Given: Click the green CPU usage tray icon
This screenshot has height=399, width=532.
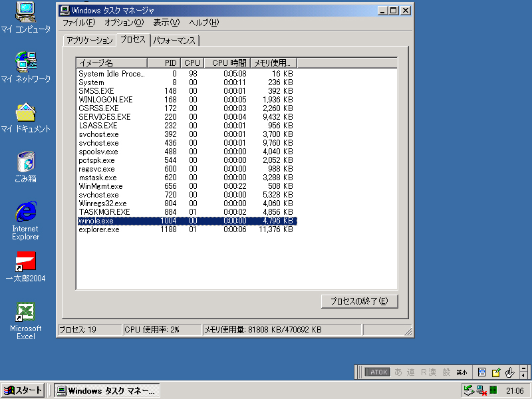Looking at the screenshot, I should (x=493, y=390).
